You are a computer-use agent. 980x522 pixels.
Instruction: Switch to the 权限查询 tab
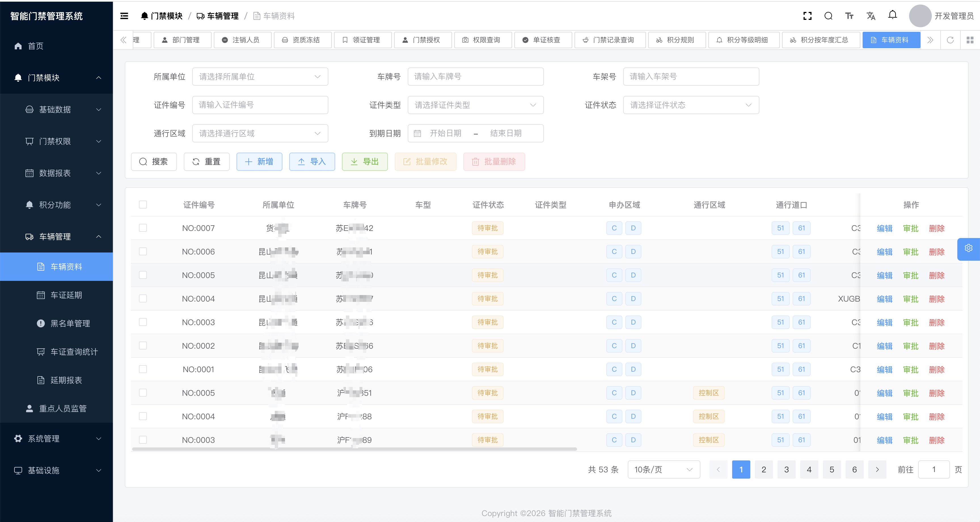(x=483, y=40)
